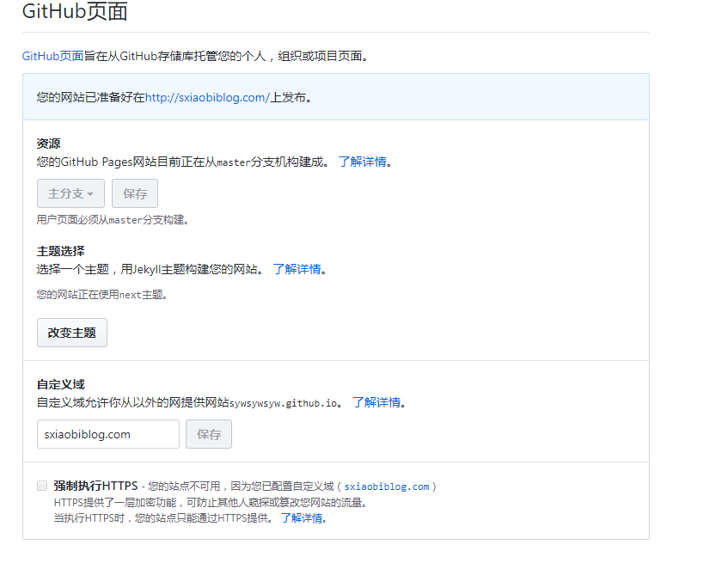Click 了解详情 link in the 主题选择 section
Image resolution: width=728 pixels, height=563 pixels.
[297, 269]
